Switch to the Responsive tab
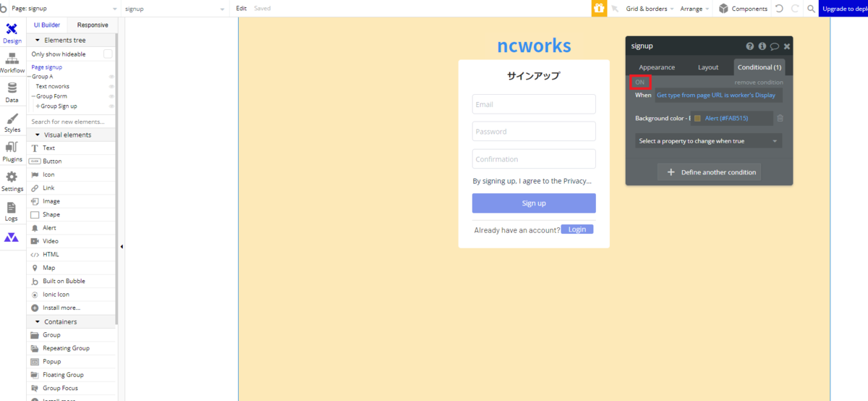The height and width of the screenshot is (401, 868). 93,25
